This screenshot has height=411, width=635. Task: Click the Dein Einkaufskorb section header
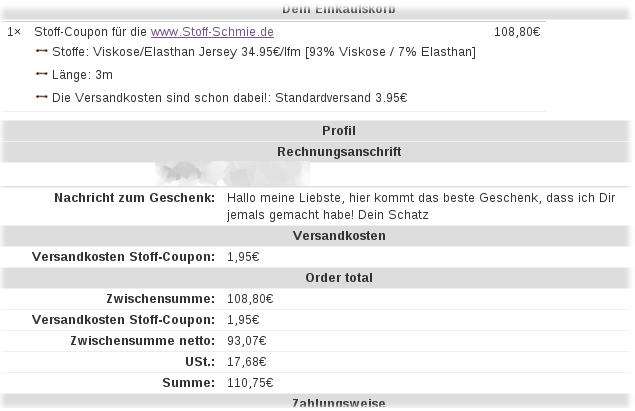[339, 9]
